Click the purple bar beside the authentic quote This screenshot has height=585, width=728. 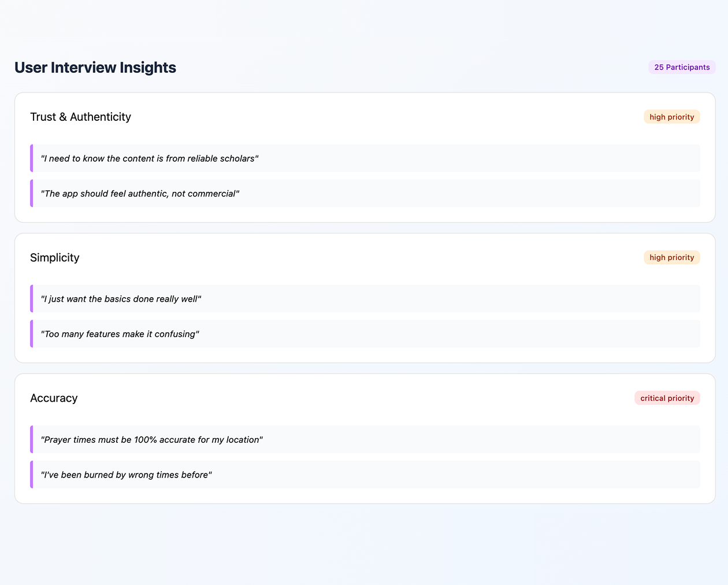31,194
